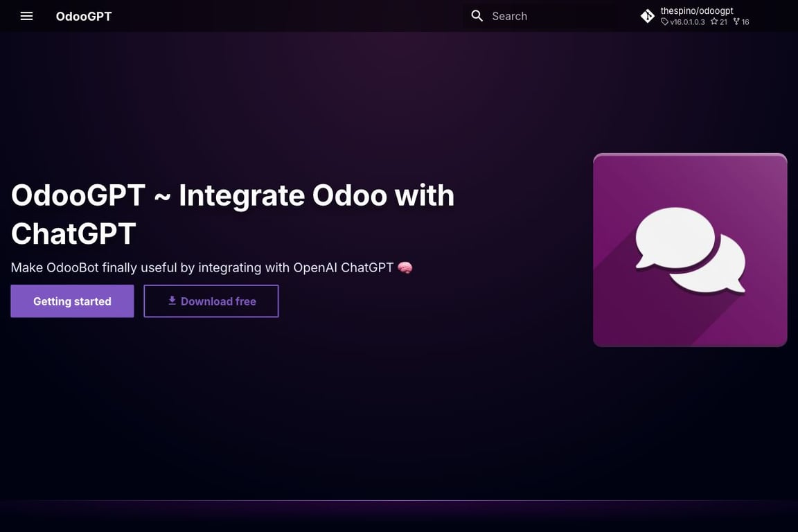Screen dimensions: 798x532
Task: Click the OdooGPT chat bubbles logo image
Action: coord(690,250)
